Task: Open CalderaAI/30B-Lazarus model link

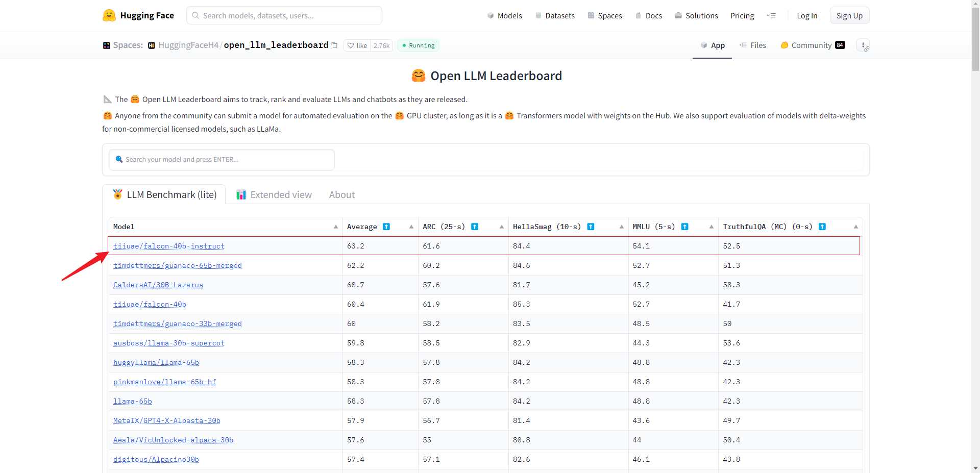Action: click(x=158, y=285)
